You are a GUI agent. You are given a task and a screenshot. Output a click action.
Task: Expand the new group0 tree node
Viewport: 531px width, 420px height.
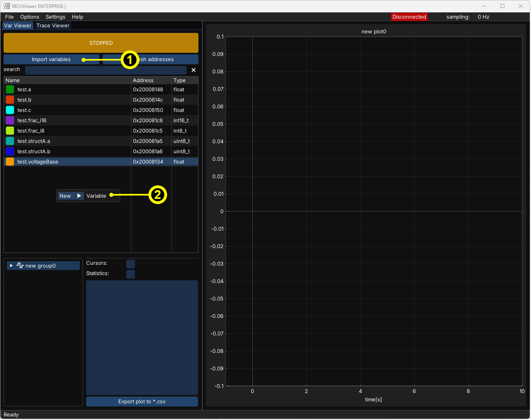[x=12, y=266]
